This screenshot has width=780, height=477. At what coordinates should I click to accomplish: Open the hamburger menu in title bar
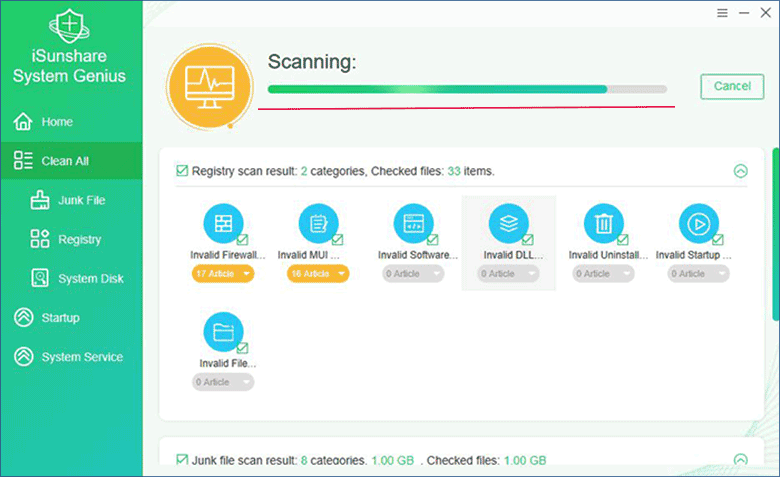(x=723, y=13)
